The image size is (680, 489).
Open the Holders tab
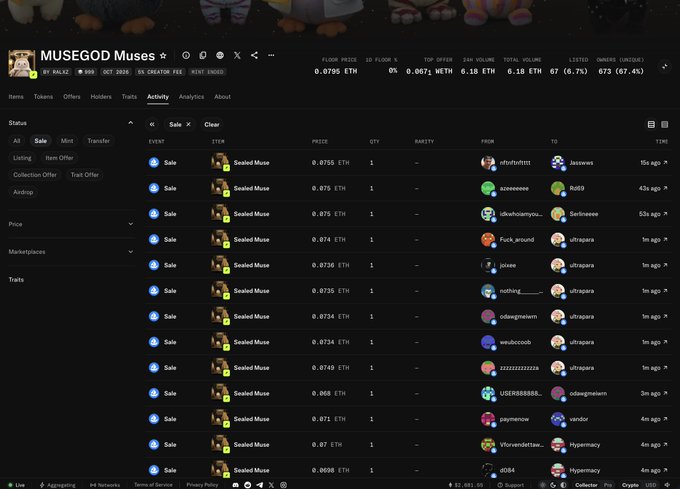point(101,97)
